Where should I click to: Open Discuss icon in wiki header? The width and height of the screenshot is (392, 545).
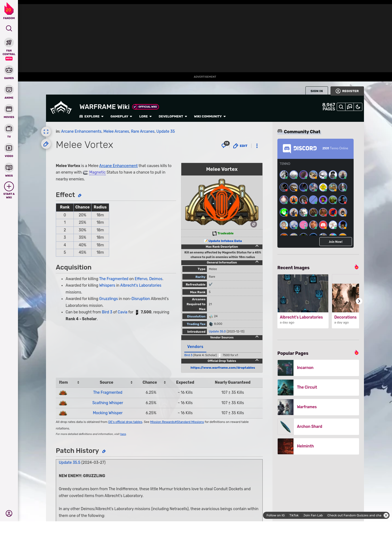pyautogui.click(x=350, y=107)
